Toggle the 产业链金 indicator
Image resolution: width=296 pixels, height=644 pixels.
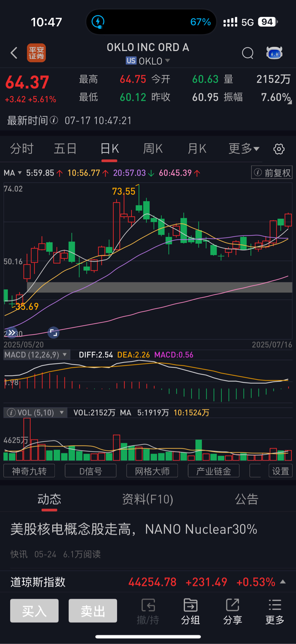click(x=214, y=471)
